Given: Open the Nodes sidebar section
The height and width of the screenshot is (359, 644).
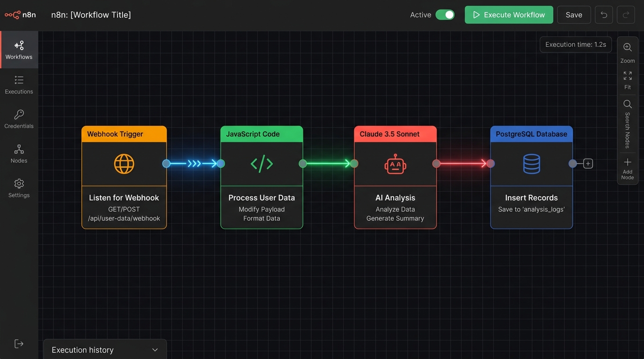Looking at the screenshot, I should click(x=19, y=154).
